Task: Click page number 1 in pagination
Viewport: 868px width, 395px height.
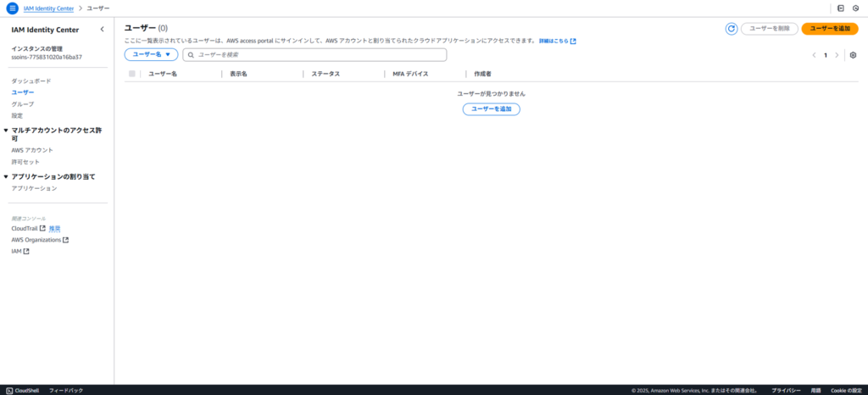Action: pos(826,55)
